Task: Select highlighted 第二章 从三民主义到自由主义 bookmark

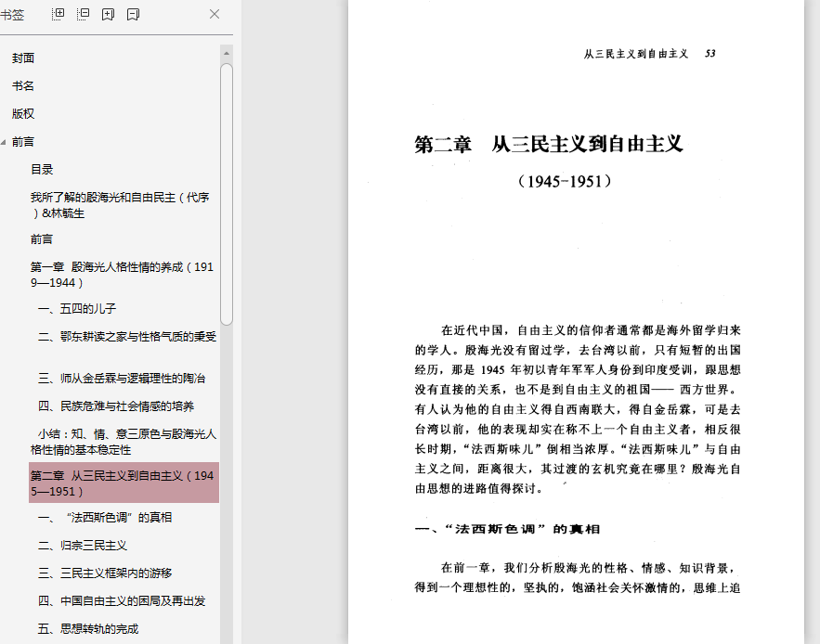Action: coord(124,483)
